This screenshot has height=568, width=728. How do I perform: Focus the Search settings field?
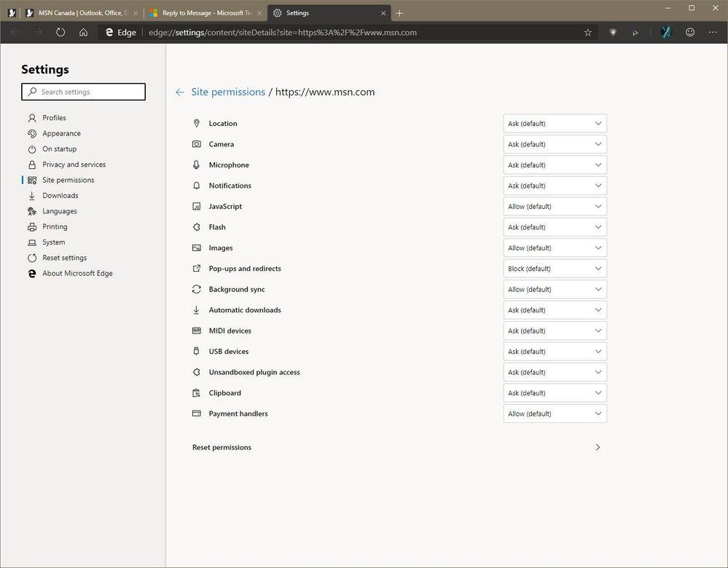(84, 92)
